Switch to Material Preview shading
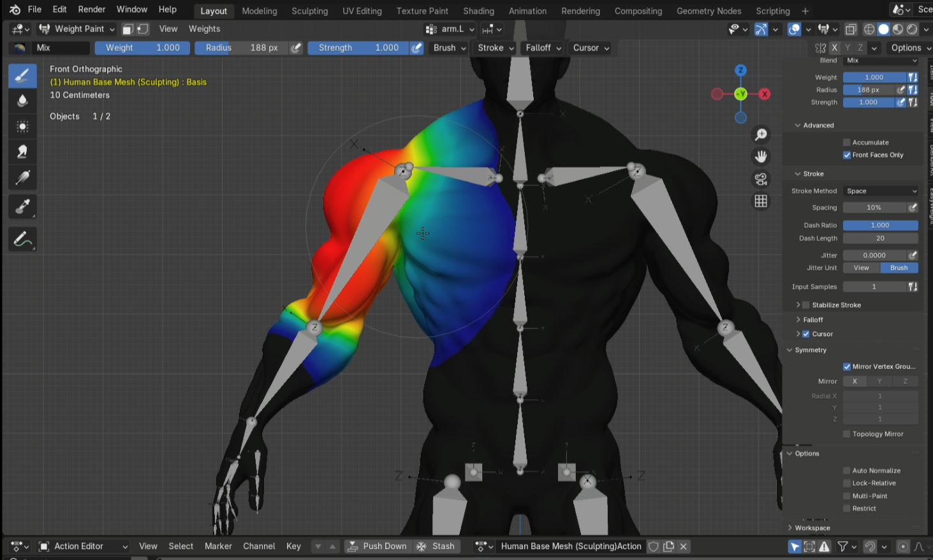This screenshot has width=933, height=560. pyautogui.click(x=898, y=29)
